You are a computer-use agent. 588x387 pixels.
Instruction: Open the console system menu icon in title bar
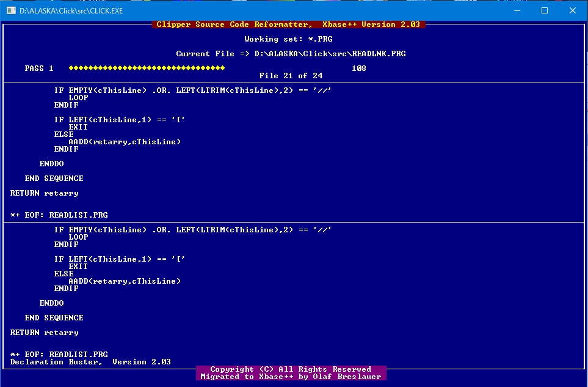pyautogui.click(x=11, y=10)
